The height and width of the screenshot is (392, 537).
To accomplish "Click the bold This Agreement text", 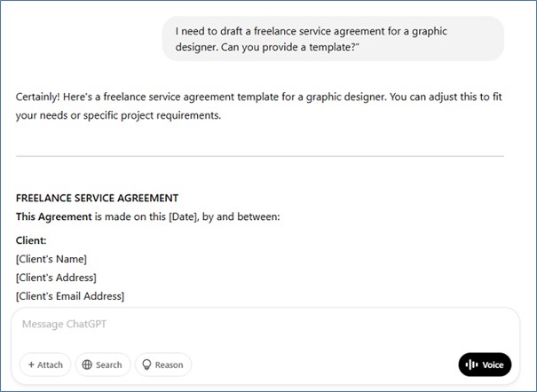I will click(54, 217).
